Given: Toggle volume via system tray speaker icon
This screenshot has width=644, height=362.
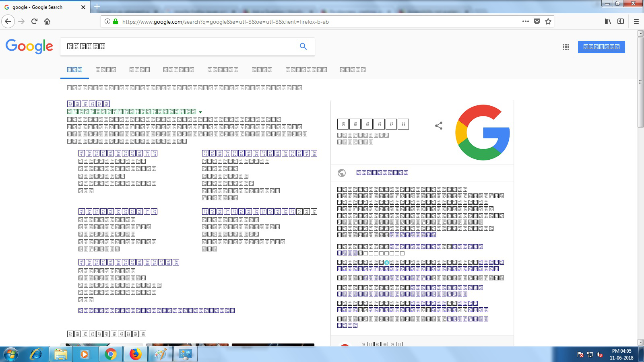Looking at the screenshot, I should [600, 354].
